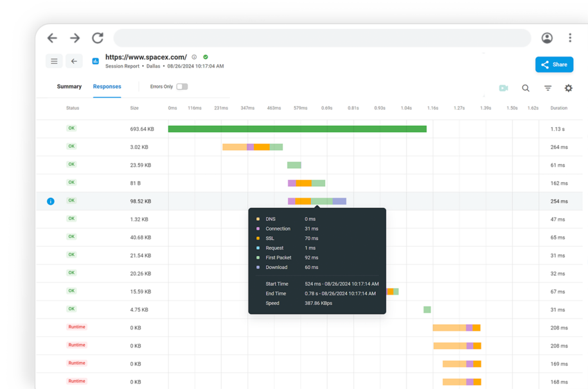Click inside the browser address bar
Viewport: 588px width, 389px height.
tap(321, 38)
